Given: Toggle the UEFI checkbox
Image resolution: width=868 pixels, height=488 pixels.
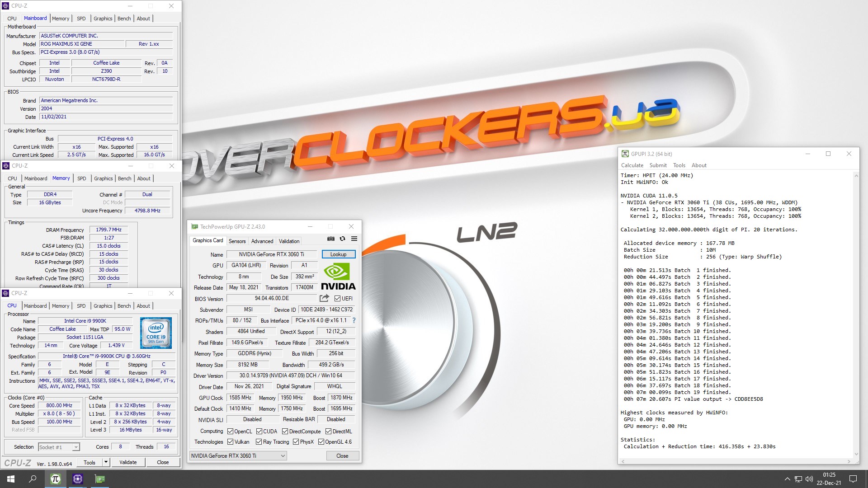Looking at the screenshot, I should (337, 298).
